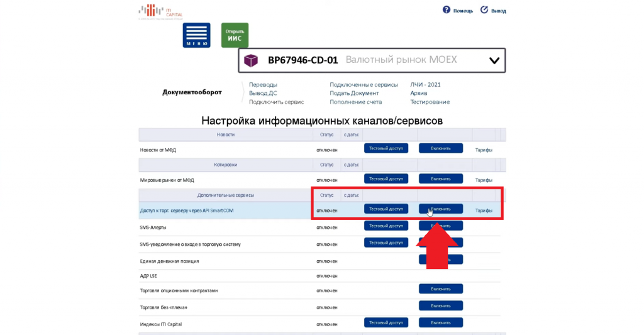Open Подключенные сервисы menu item

pos(364,85)
